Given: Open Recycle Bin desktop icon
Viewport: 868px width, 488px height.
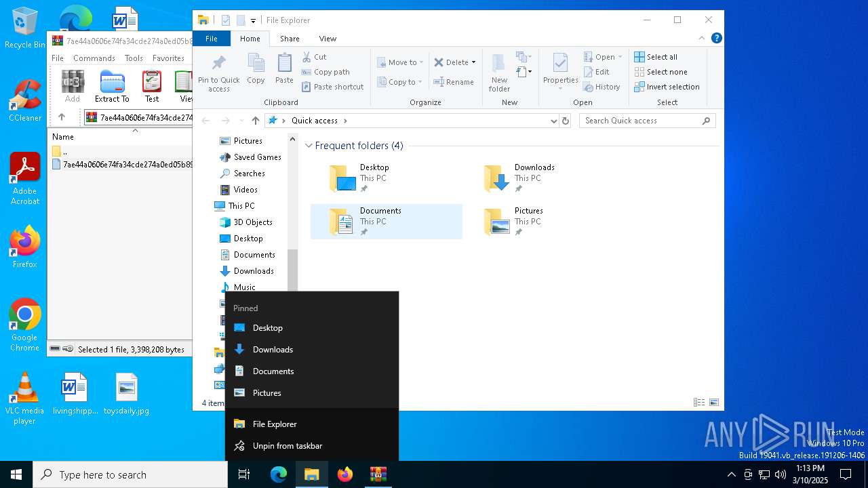Looking at the screenshot, I should 24,28.
